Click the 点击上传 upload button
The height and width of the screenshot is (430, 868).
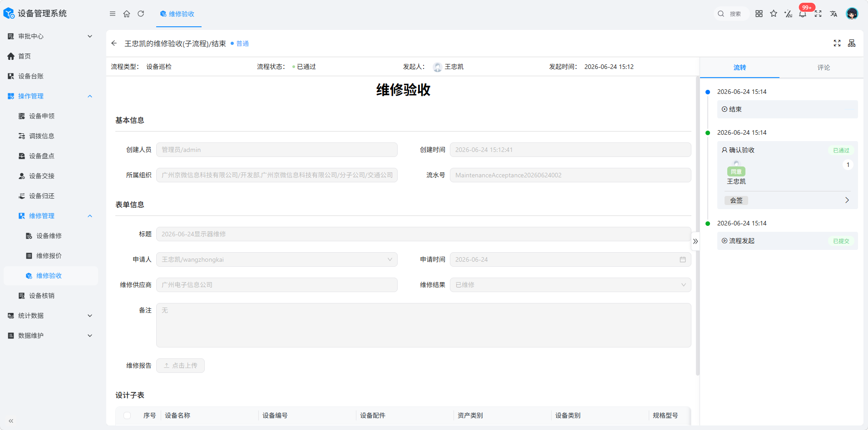tap(180, 366)
